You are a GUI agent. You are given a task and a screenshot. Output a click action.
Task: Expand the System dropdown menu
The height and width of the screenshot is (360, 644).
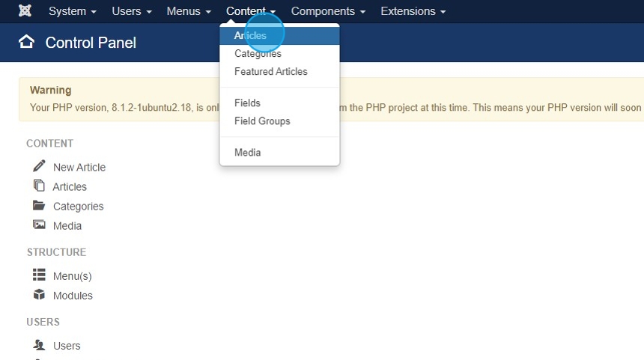[73, 11]
